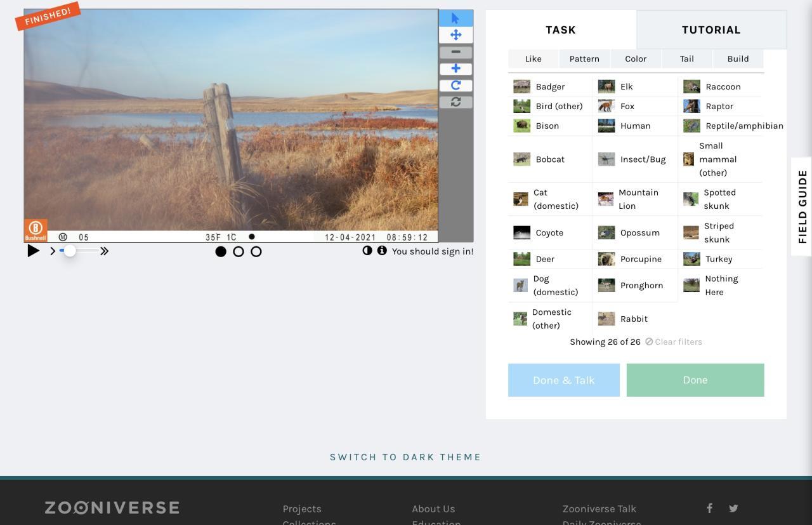This screenshot has height=525, width=812.
Task: Choose Turkey species option
Action: pos(721,259)
